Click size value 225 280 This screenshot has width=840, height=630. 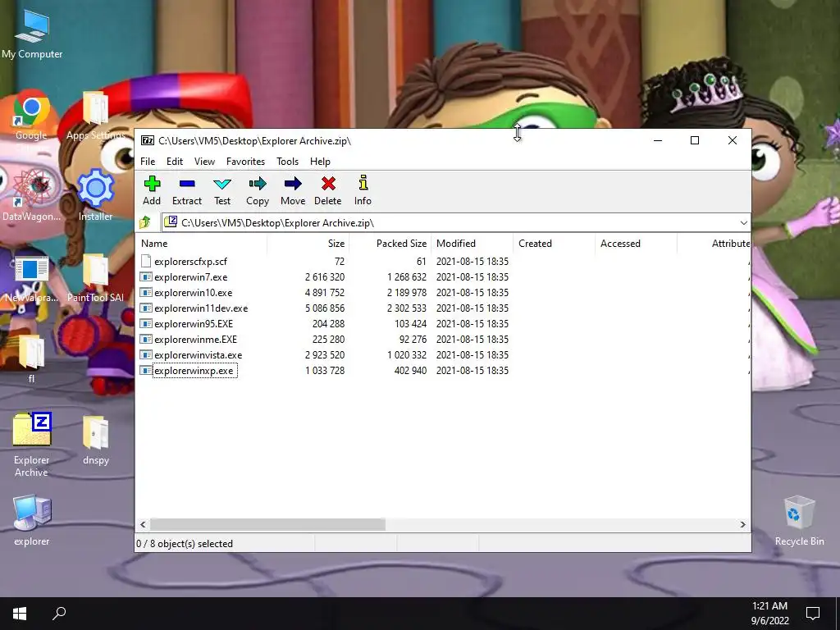(x=328, y=339)
